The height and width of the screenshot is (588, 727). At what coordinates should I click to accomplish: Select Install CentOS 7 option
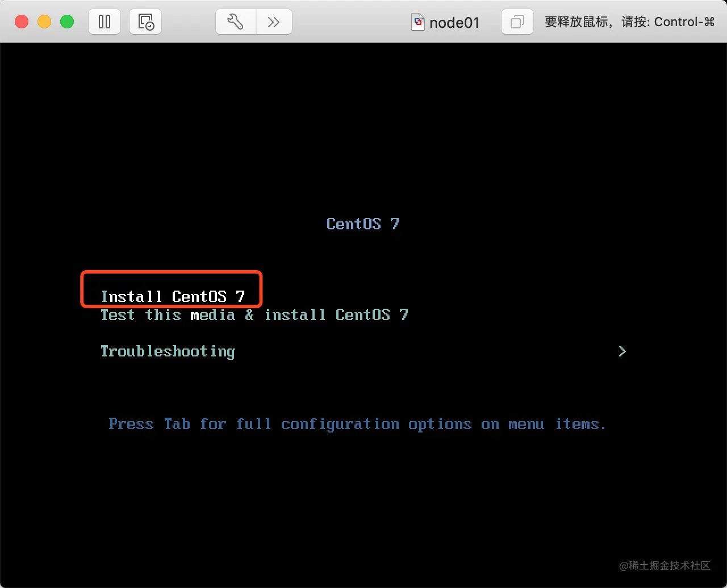[173, 296]
